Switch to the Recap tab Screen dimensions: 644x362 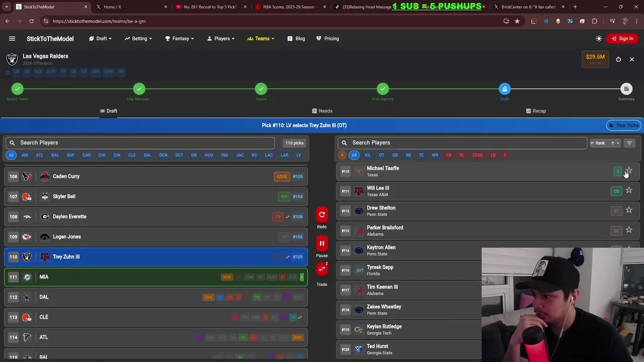[x=536, y=111]
